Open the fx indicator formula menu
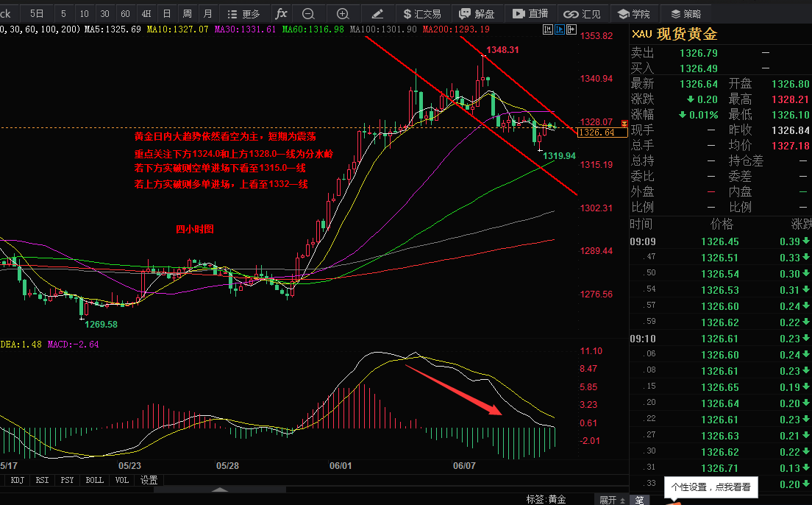The height and width of the screenshot is (505, 812). 281,14
